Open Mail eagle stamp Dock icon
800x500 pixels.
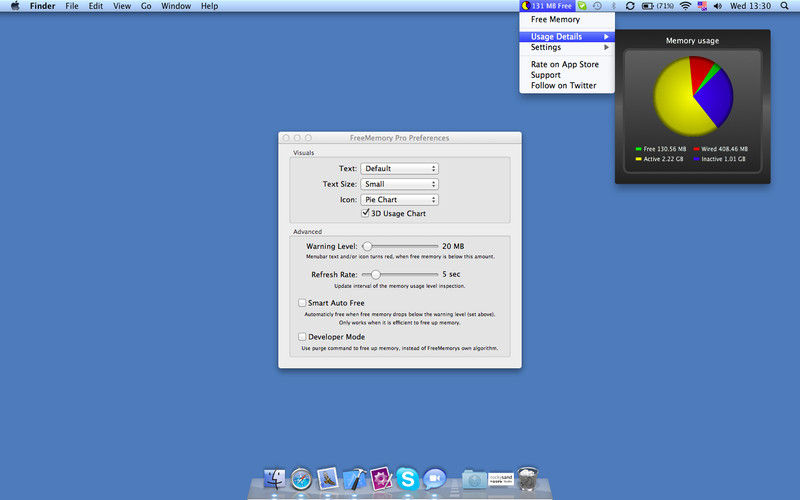coord(327,479)
